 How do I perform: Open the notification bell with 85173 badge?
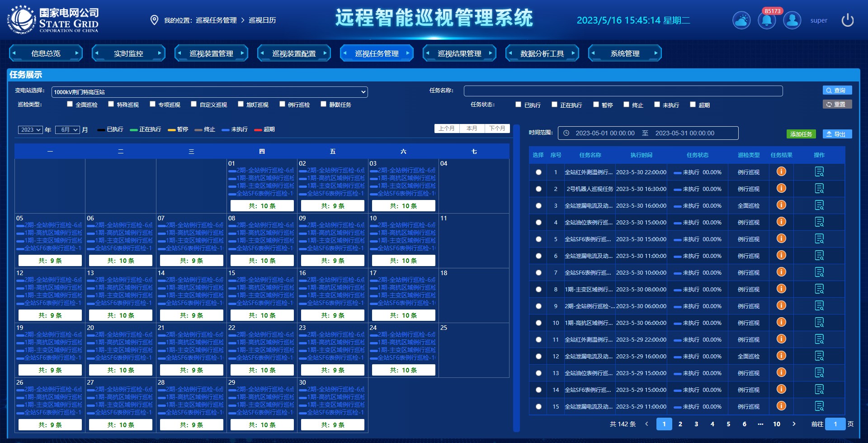(767, 20)
